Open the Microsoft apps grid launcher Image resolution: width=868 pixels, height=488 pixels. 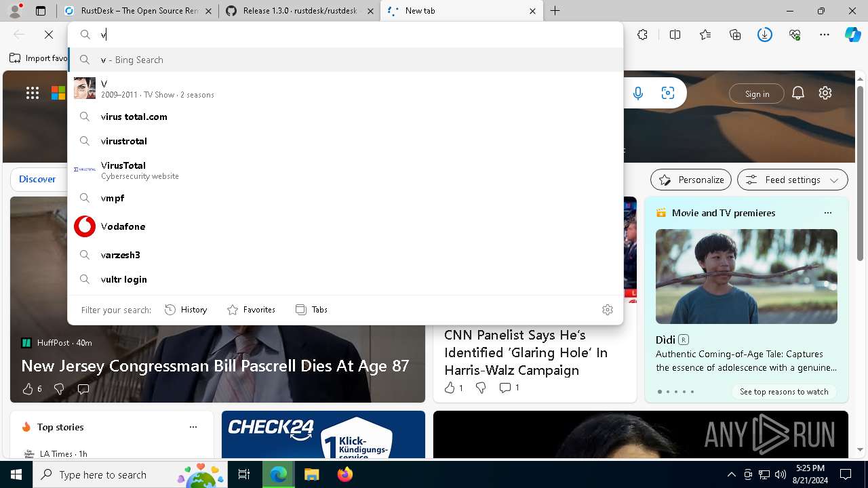33,94
